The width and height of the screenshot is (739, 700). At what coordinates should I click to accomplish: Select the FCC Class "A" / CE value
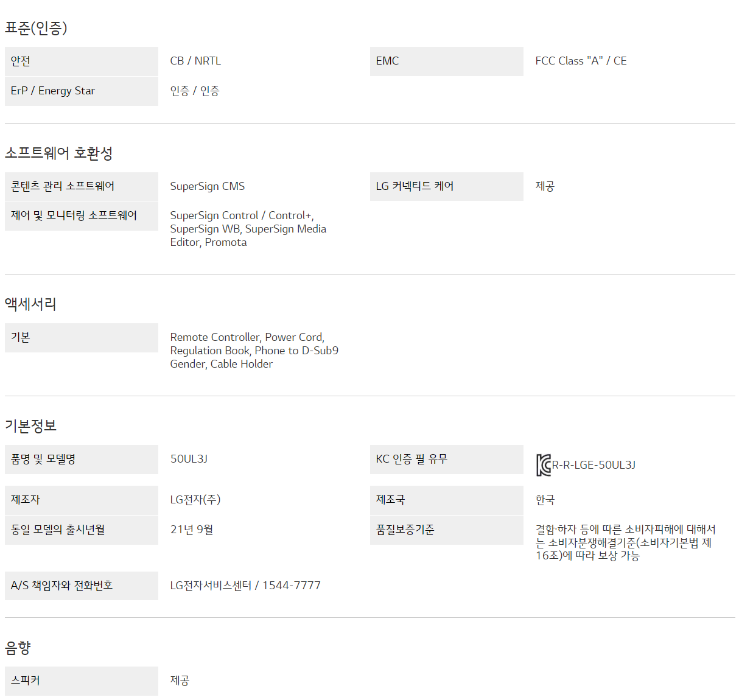tap(581, 61)
